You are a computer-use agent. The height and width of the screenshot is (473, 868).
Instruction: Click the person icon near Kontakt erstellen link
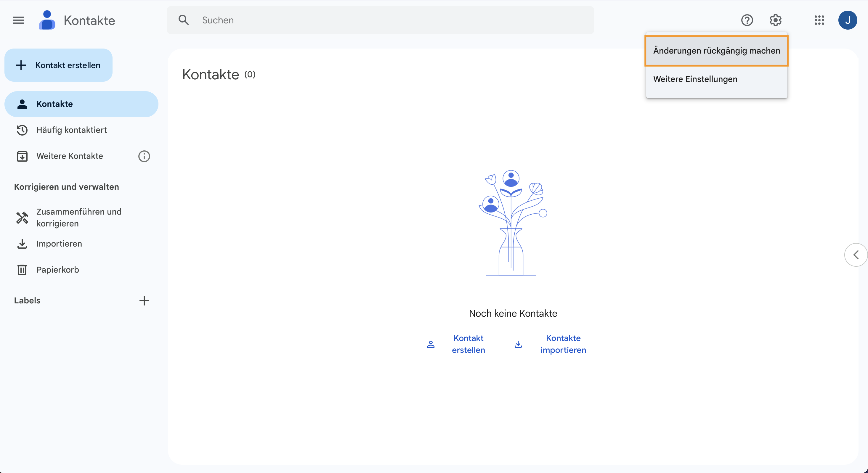431,344
